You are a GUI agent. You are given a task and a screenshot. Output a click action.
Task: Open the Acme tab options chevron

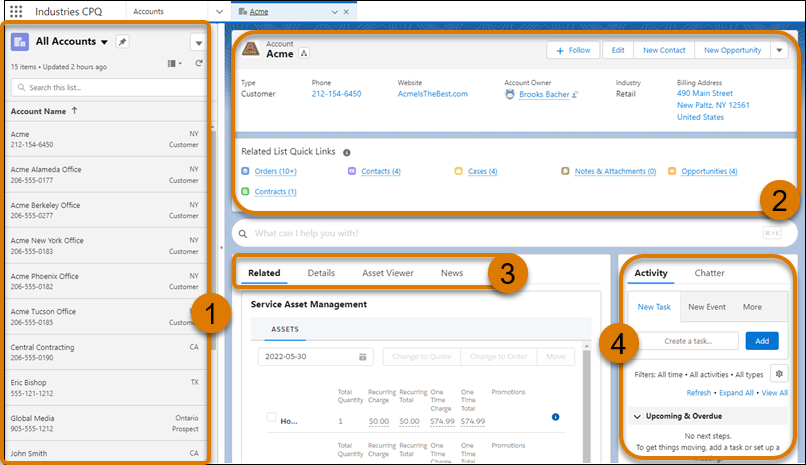tap(335, 12)
